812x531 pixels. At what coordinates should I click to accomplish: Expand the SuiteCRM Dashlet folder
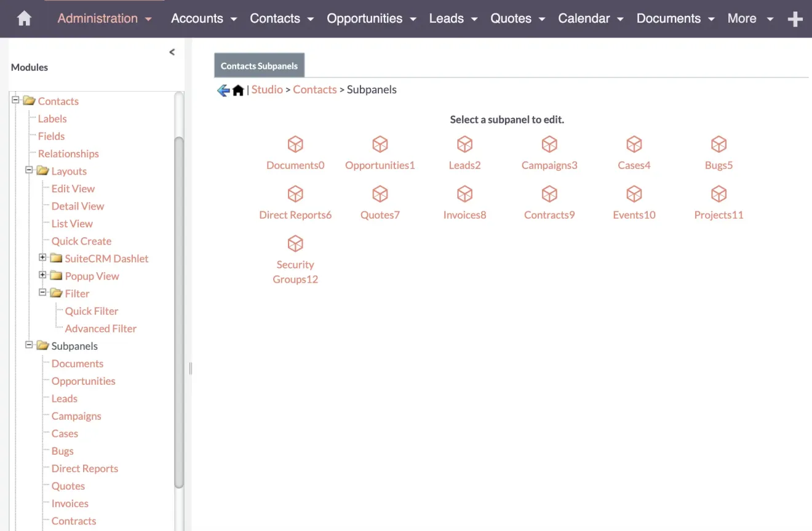pos(42,258)
